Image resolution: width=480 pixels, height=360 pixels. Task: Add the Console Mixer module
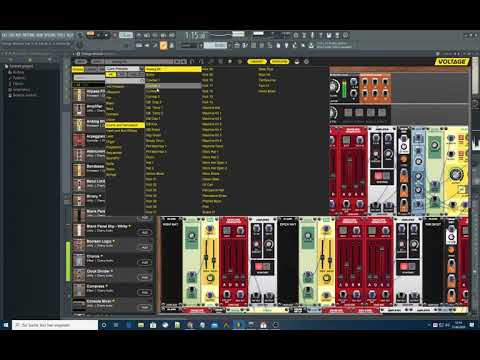point(145,307)
